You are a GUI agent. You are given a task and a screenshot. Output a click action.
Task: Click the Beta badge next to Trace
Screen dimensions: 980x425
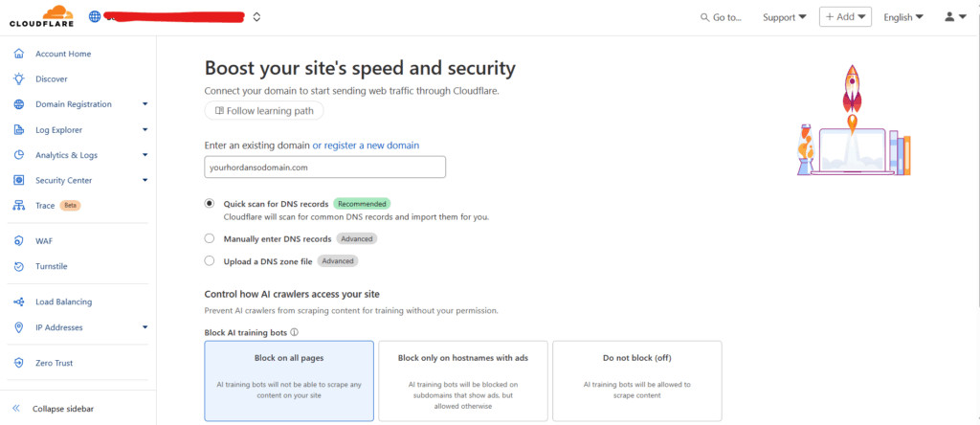(70, 205)
